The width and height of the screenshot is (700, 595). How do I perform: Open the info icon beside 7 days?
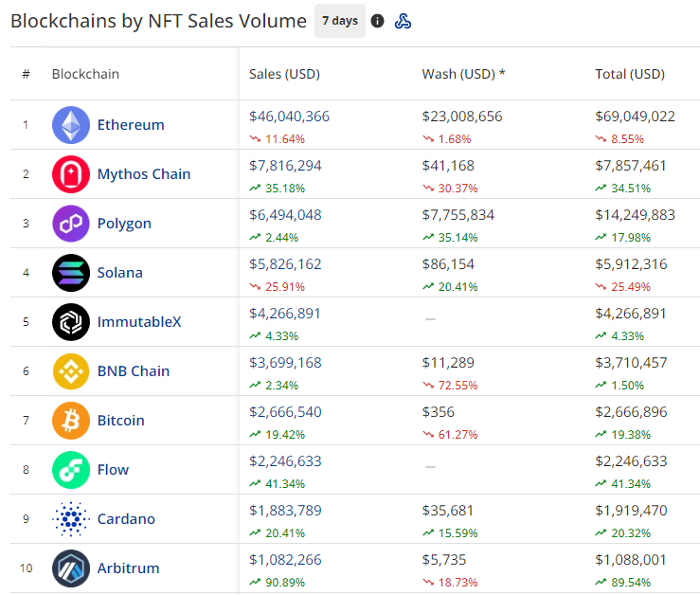pos(377,21)
